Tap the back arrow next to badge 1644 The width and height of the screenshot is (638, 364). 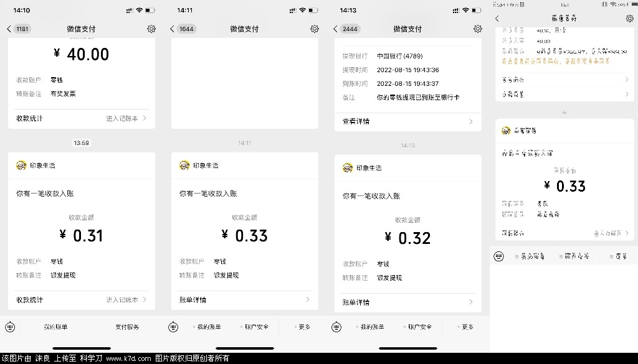click(172, 29)
